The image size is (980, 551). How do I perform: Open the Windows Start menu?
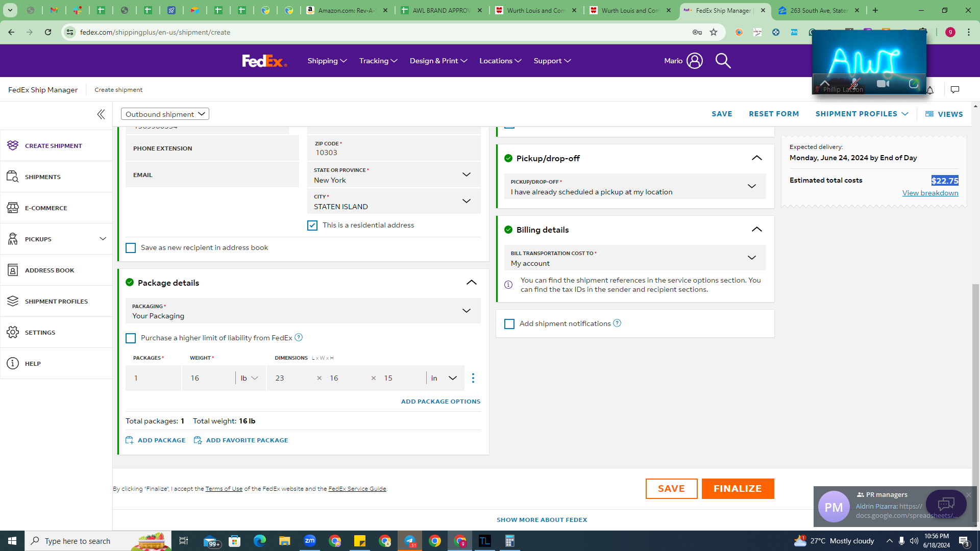coord(12,541)
